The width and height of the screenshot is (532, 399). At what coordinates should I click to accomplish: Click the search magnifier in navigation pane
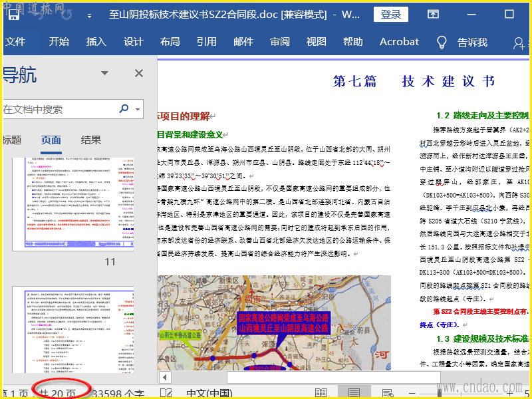(124, 109)
